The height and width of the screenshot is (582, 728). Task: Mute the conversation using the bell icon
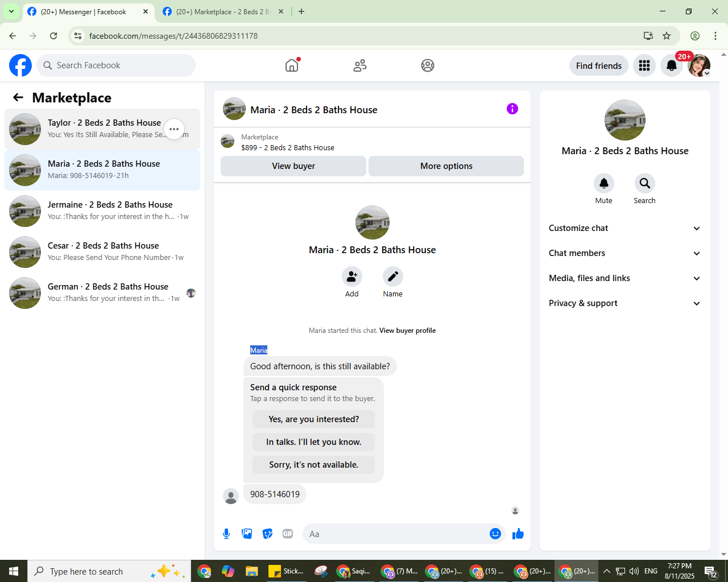(604, 183)
